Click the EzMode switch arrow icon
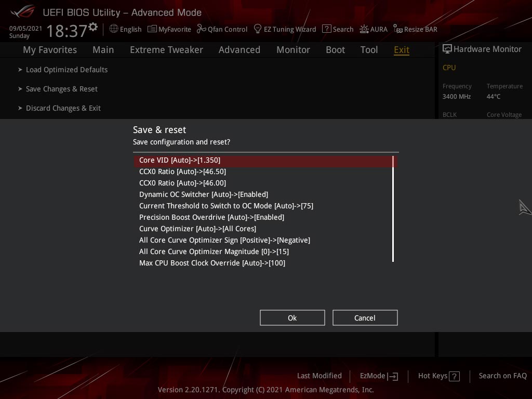The image size is (532, 399). click(393, 376)
